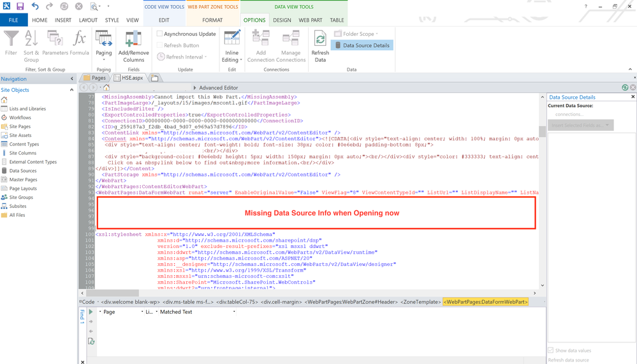Click the Stop icon in the quick access toolbar
Screen dimensions: 637x364
click(x=79, y=6)
